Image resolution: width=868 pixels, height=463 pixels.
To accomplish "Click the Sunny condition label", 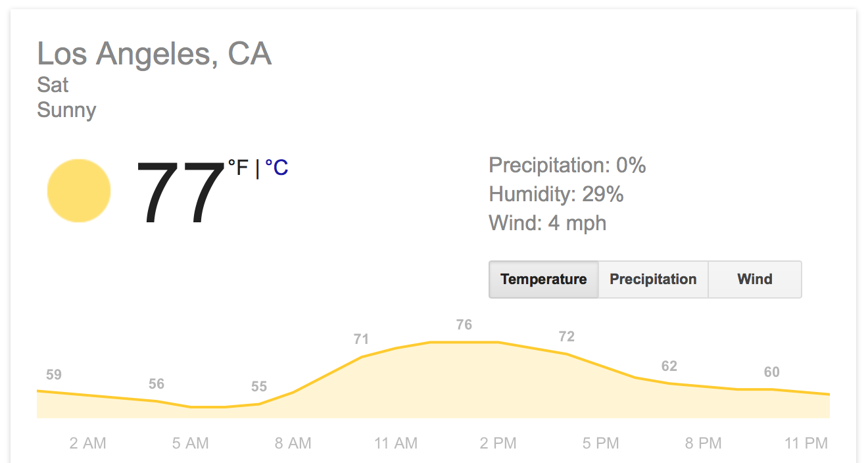I will click(x=66, y=110).
